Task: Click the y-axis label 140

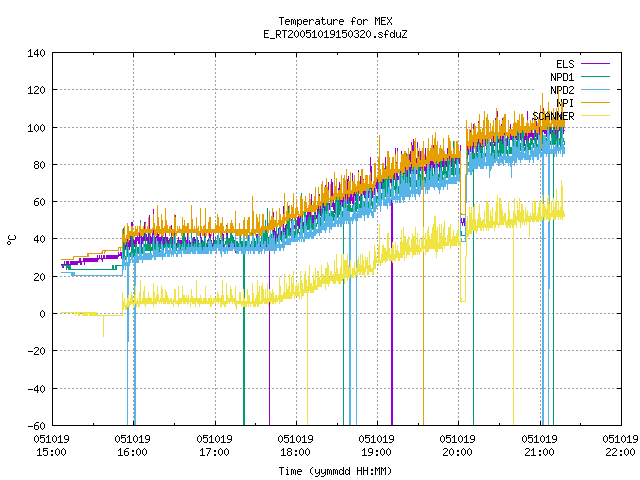Action: tap(36, 53)
